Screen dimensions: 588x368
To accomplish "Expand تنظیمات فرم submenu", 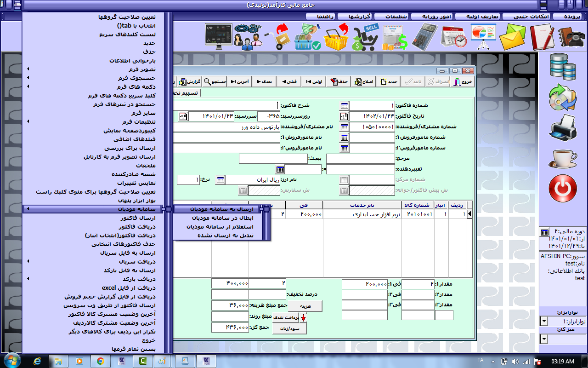I will (93, 121).
